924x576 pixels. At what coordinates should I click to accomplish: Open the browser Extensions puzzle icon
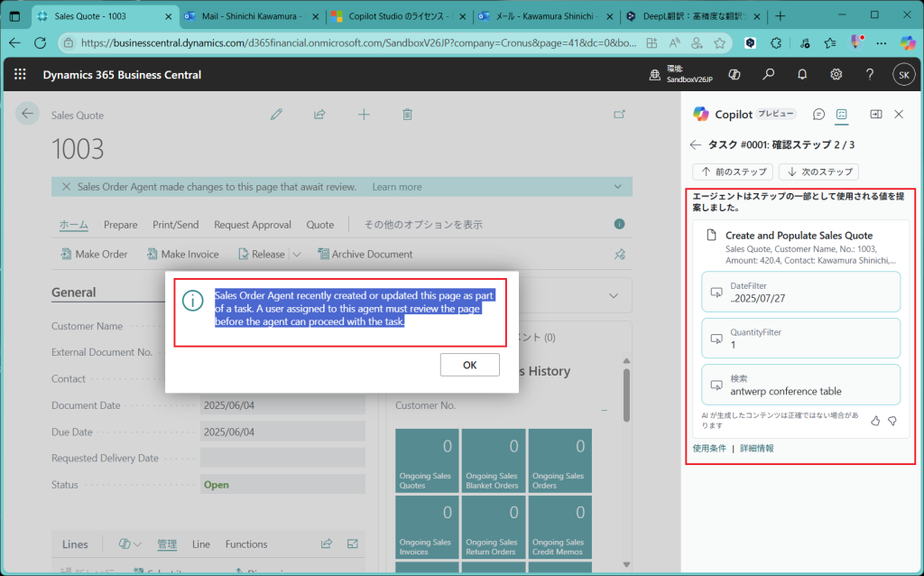[776, 42]
